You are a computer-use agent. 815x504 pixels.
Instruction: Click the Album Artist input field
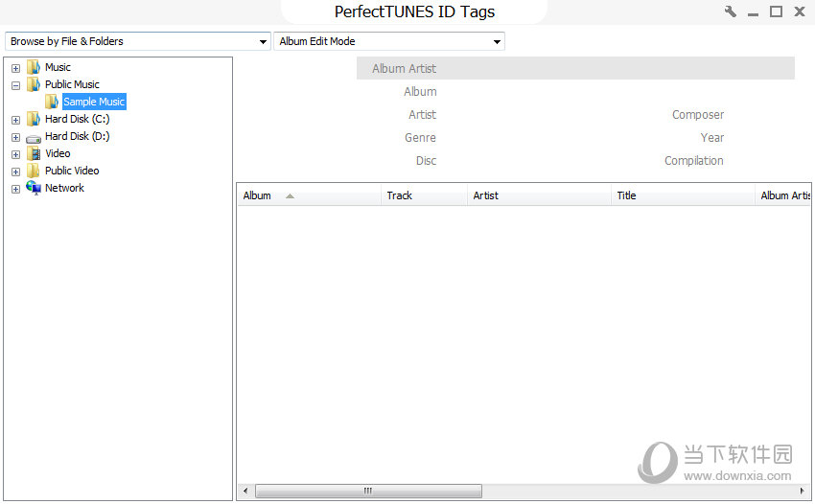pyautogui.click(x=575, y=68)
